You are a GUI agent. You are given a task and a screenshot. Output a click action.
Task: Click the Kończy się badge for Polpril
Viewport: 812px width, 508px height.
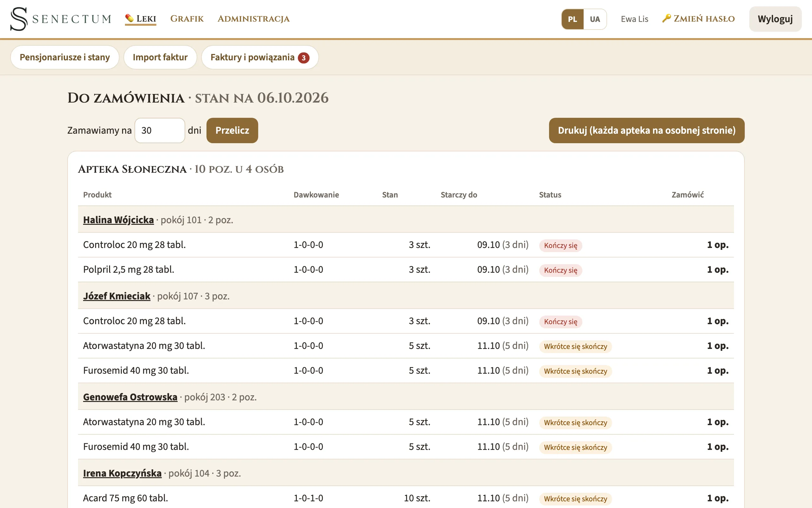(x=561, y=270)
